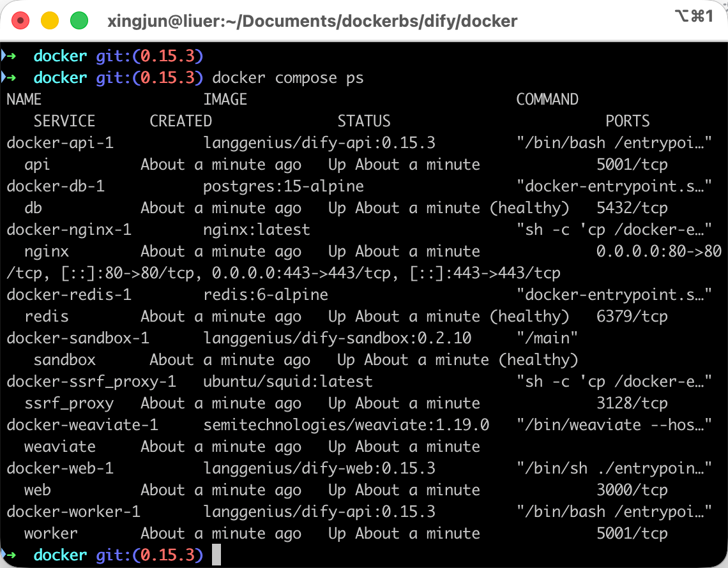728x568 pixels.
Task: Click the red close window button
Action: 20,21
